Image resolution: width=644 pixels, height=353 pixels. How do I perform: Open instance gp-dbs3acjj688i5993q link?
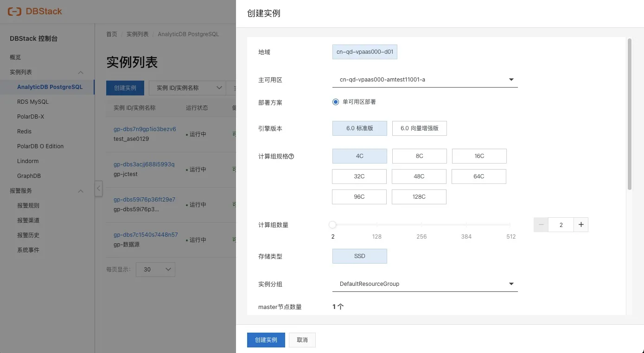(x=144, y=164)
